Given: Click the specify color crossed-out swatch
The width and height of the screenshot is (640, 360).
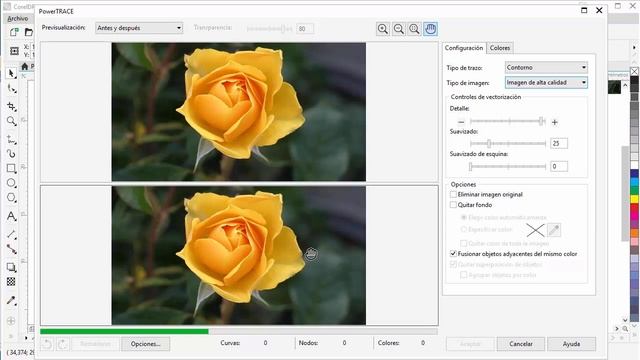Looking at the screenshot, I should click(535, 230).
